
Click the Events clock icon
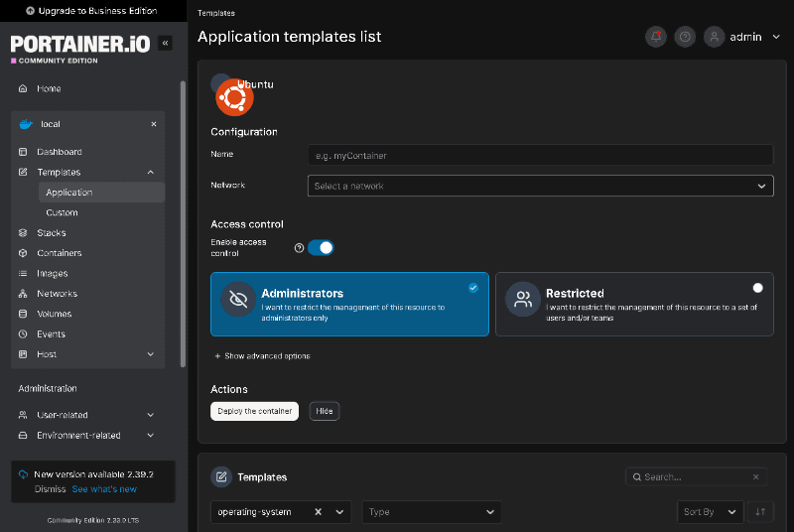tap(23, 334)
